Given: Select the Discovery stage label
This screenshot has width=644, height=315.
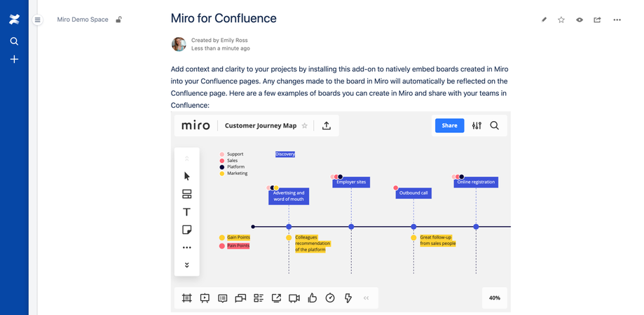Looking at the screenshot, I should click(x=285, y=154).
